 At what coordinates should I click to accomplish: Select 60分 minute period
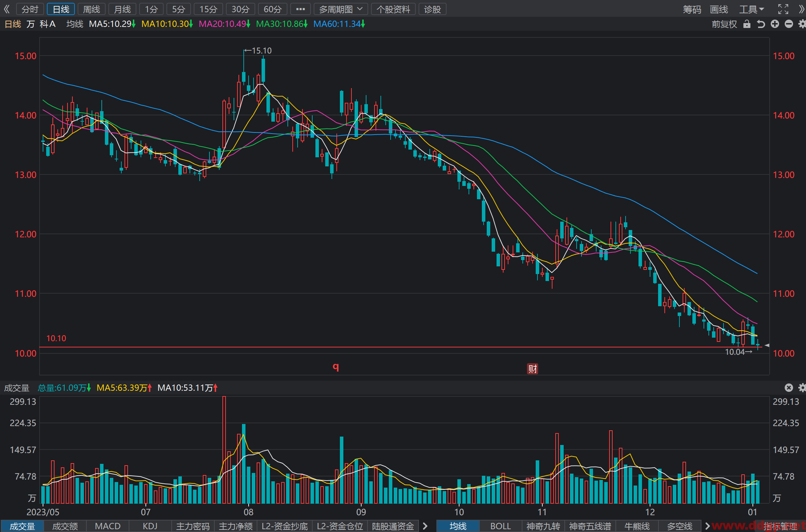click(272, 9)
